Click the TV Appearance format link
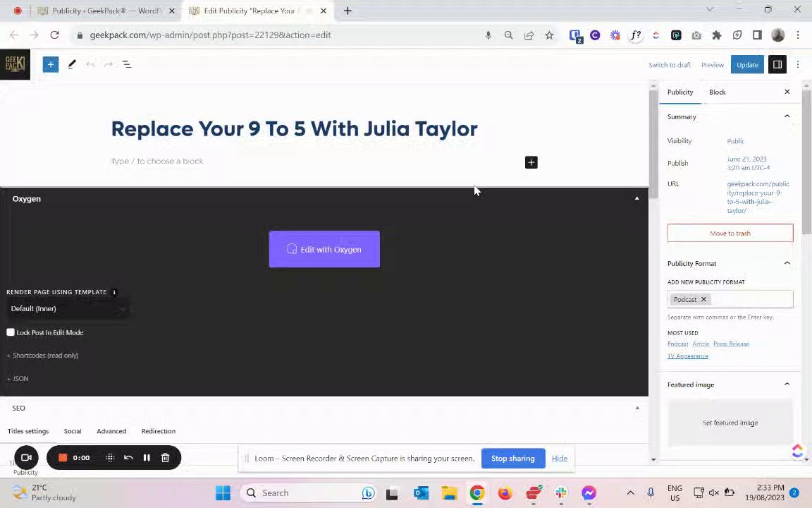The height and width of the screenshot is (508, 812). (688, 356)
